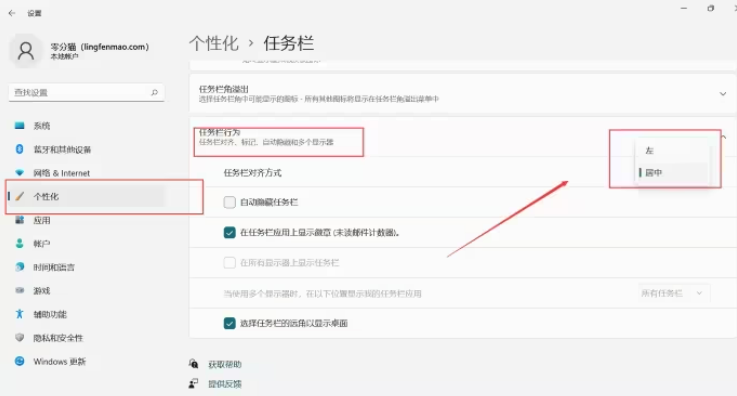Restore down the Settings window
Image resolution: width=737 pixels, height=396 pixels.
pos(710,8)
